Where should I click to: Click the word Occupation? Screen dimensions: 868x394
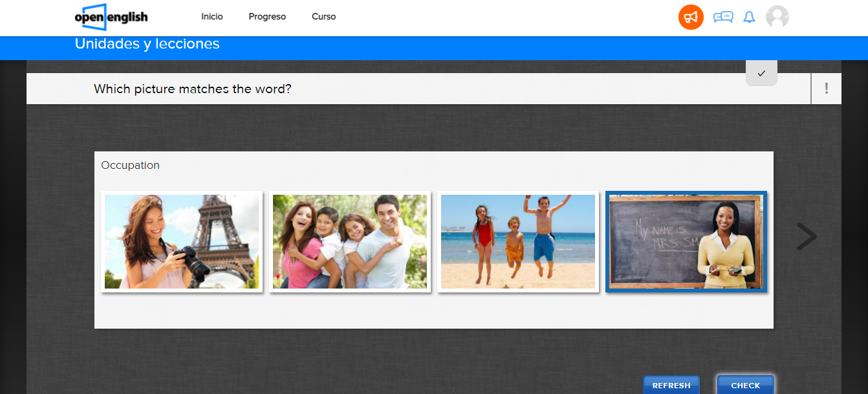point(130,165)
